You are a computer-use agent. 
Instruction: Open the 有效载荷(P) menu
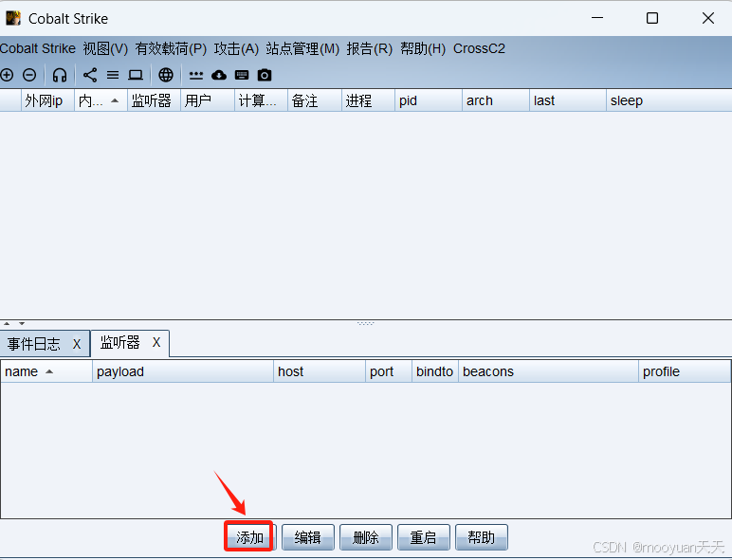coord(171,48)
